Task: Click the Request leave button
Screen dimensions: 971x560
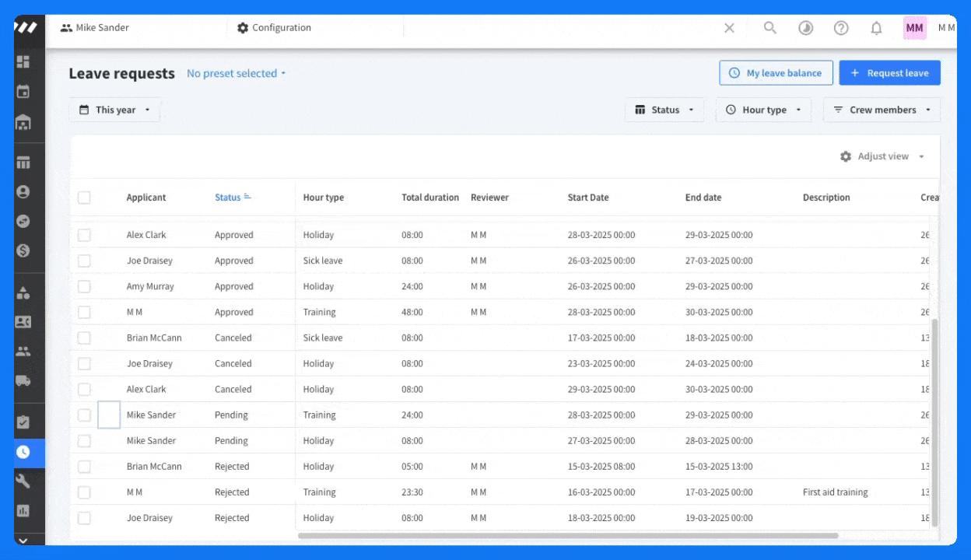Action: 889,73
